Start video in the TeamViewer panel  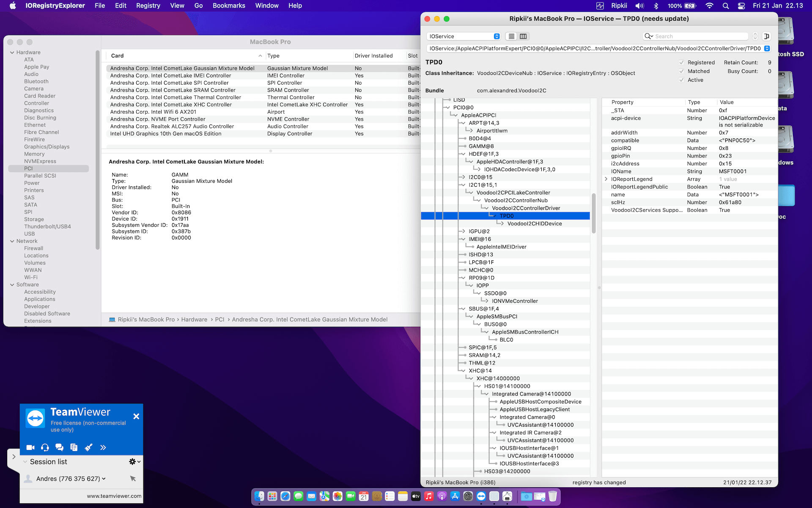coord(30,447)
